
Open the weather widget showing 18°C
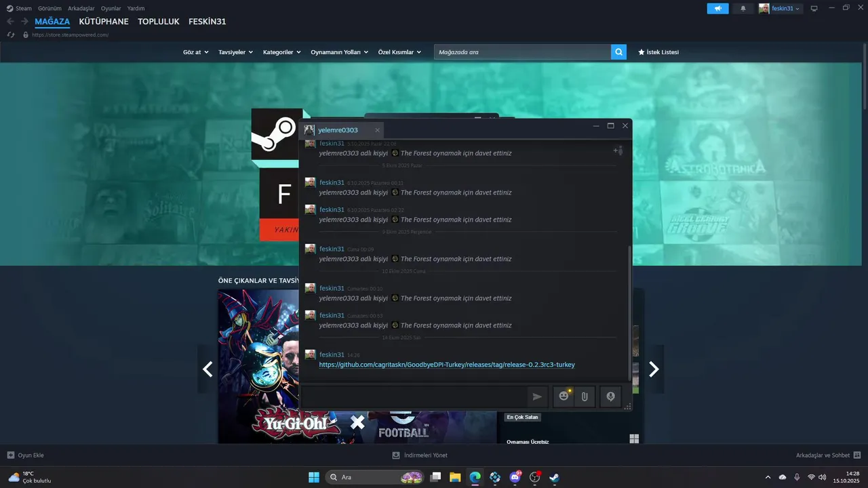tap(30, 477)
